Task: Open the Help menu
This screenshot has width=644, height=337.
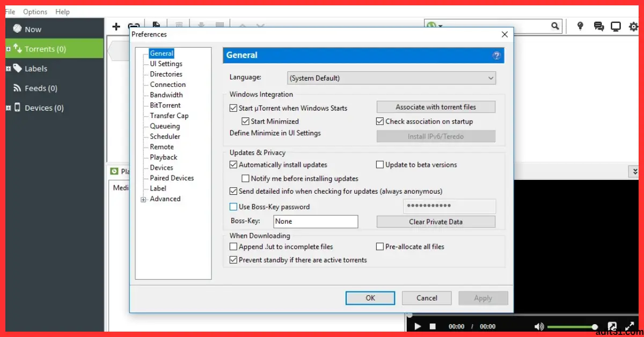Action: pyautogui.click(x=62, y=11)
